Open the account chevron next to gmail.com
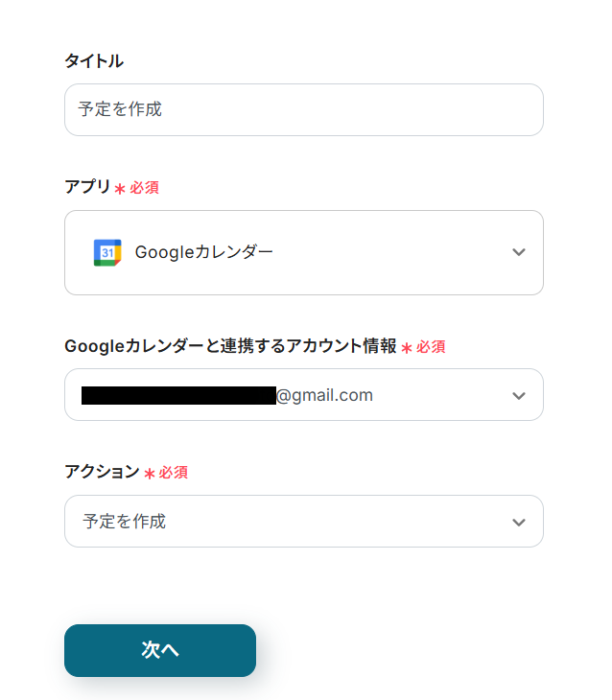 [x=519, y=395]
